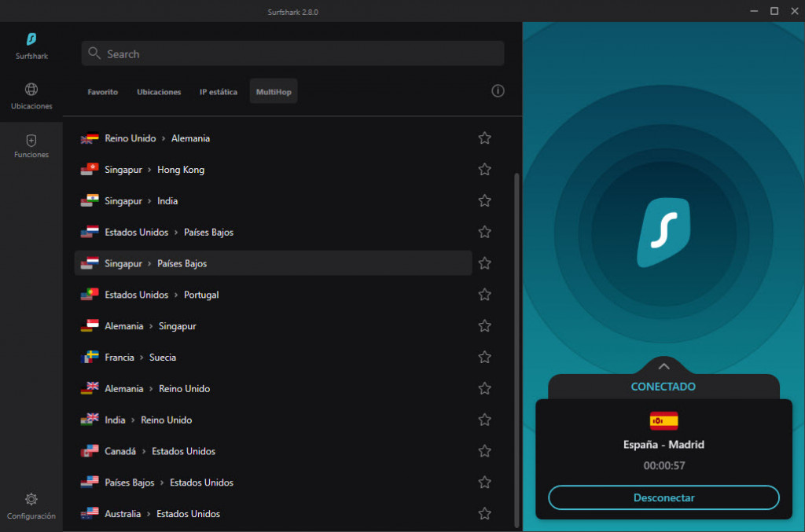
Task: Star India to Reino Unido route
Action: (484, 420)
